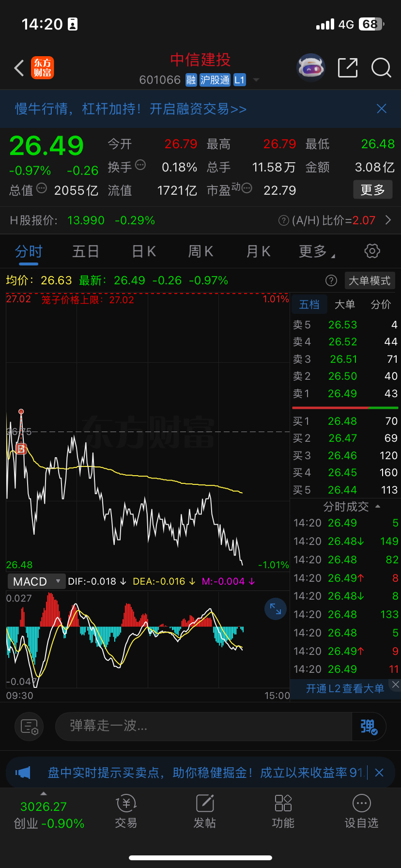
Task: Switch to 日K chart tab
Action: point(144,251)
